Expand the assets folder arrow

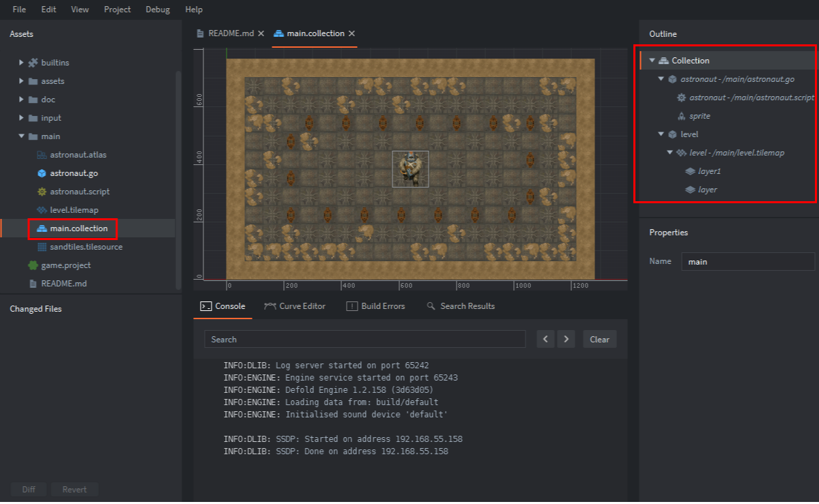(x=22, y=81)
